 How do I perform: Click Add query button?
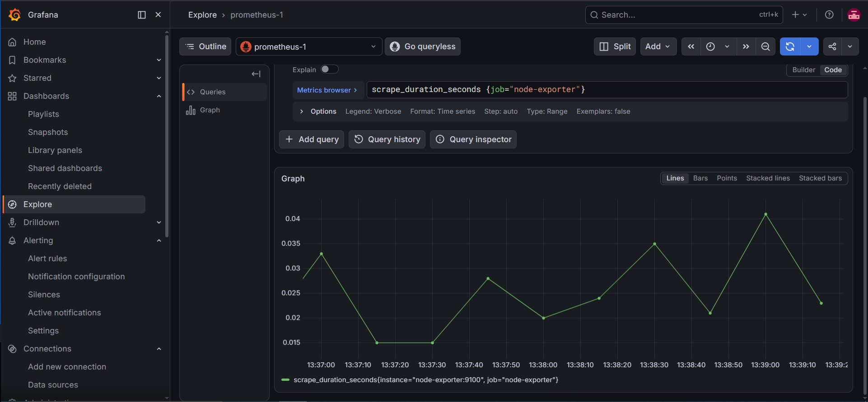click(x=312, y=139)
